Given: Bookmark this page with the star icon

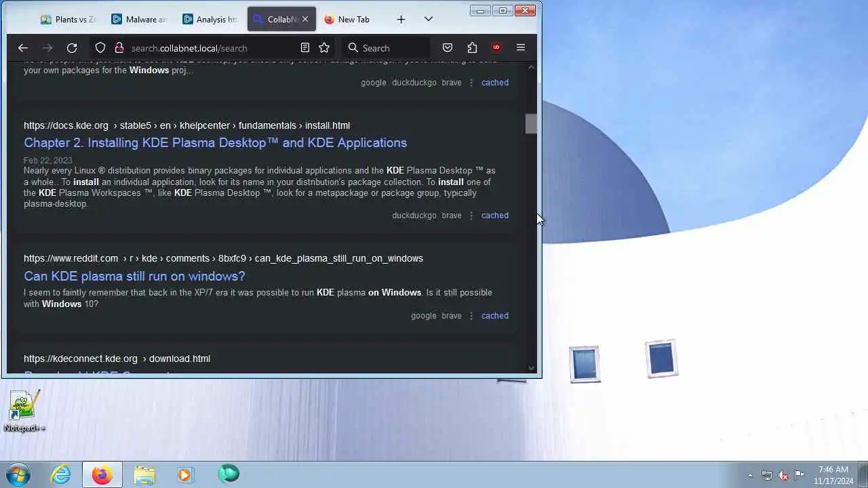Looking at the screenshot, I should (x=324, y=48).
